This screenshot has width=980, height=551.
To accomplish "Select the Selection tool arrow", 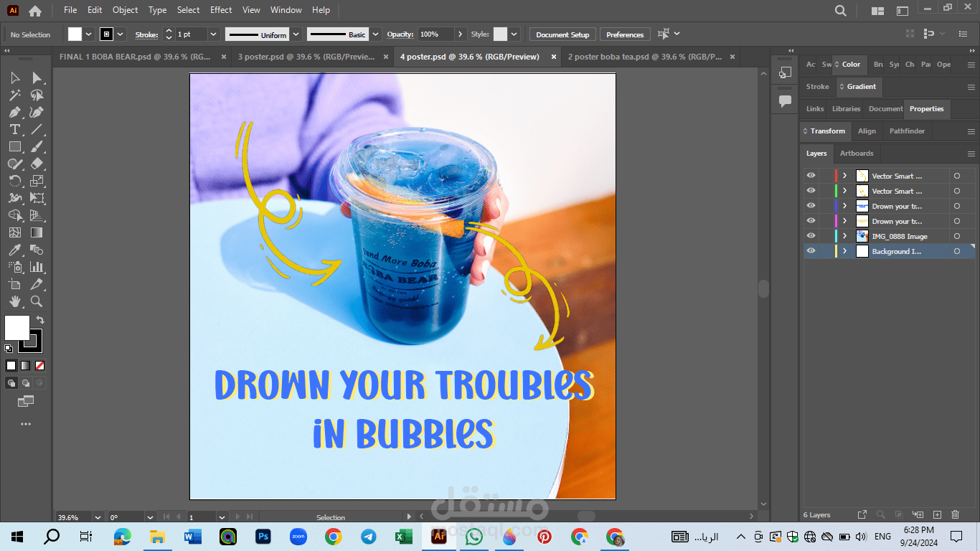I will [x=15, y=77].
